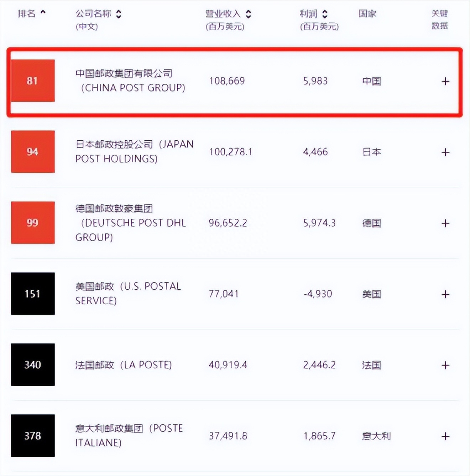
Task: Expand key data for Deutsche Post DHL row
Action: tap(445, 223)
